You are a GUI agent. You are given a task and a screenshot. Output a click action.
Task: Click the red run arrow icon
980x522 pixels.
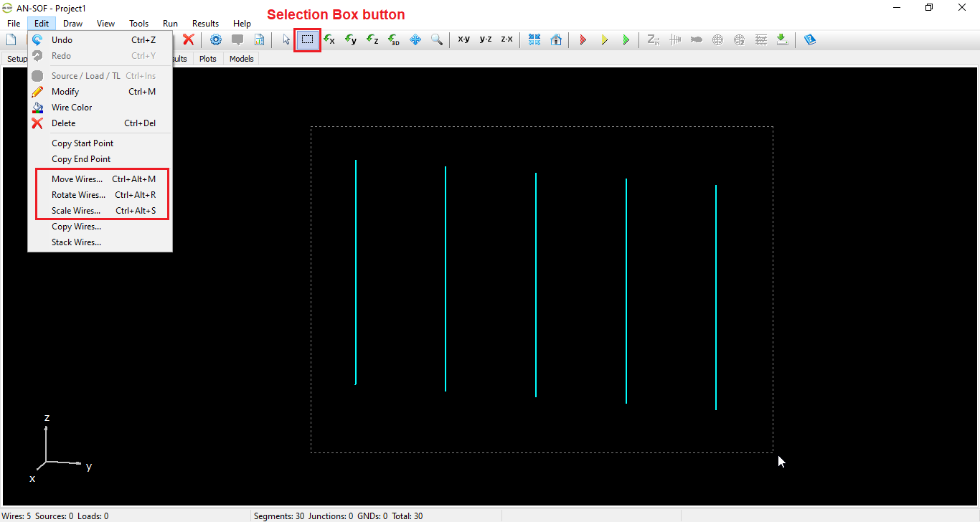pos(583,39)
